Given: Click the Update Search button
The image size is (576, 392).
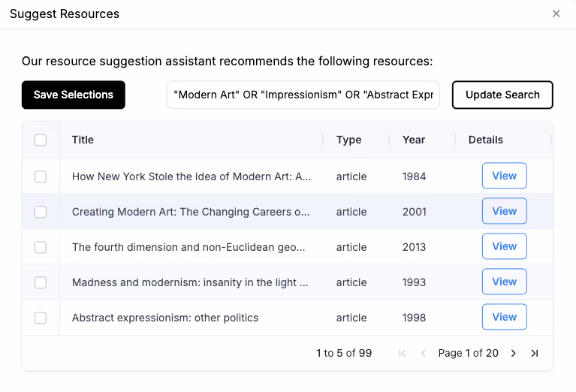Looking at the screenshot, I should click(502, 95).
